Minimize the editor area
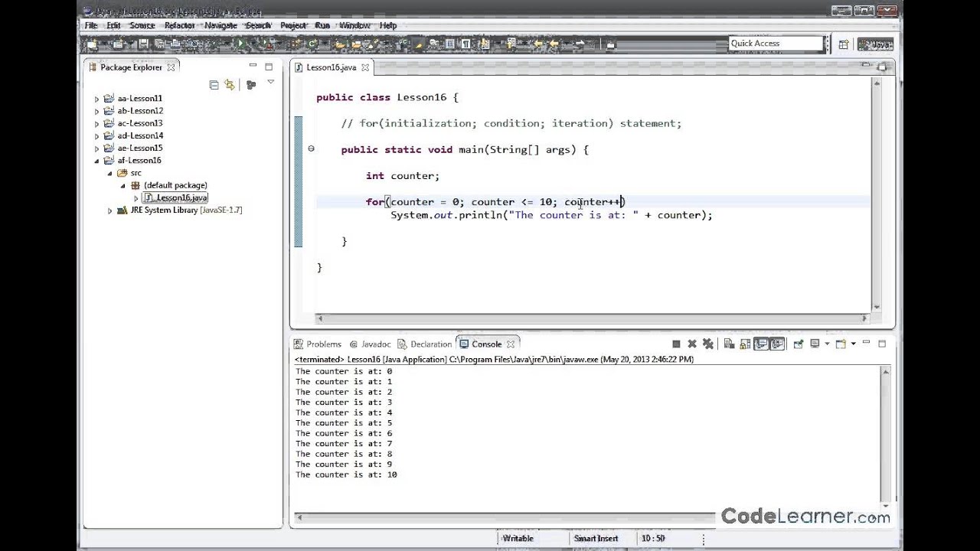The height and width of the screenshot is (551, 980). coord(866,66)
